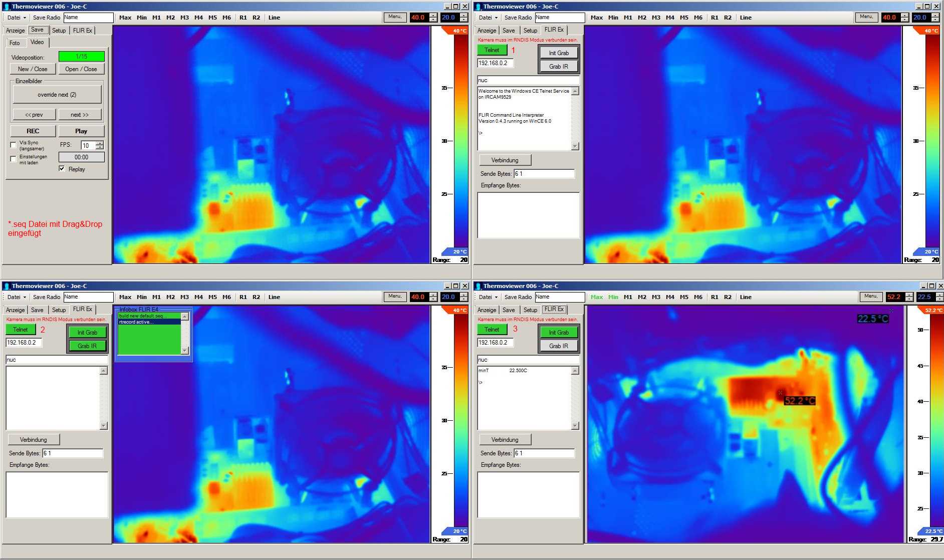Click the Telnet button labeled with red 2
Screen dimensions: 944x560
[21, 330]
